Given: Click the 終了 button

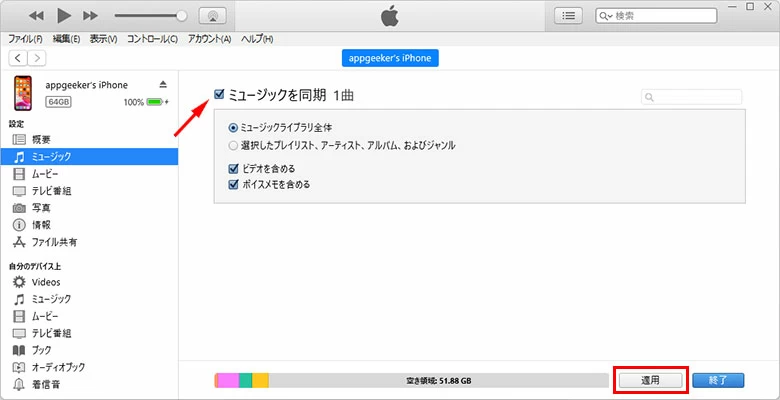Looking at the screenshot, I should pyautogui.click(x=717, y=380).
